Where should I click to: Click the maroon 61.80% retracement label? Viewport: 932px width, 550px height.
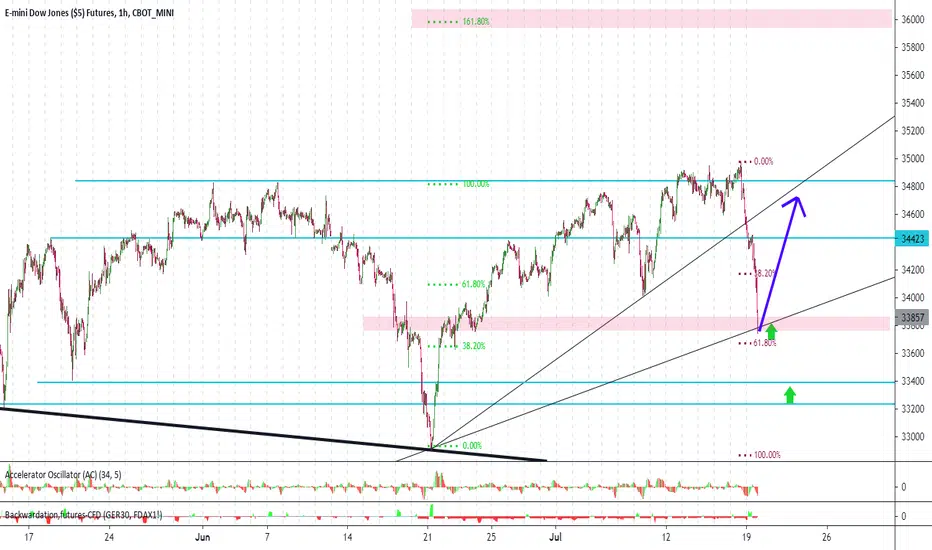[x=764, y=342]
